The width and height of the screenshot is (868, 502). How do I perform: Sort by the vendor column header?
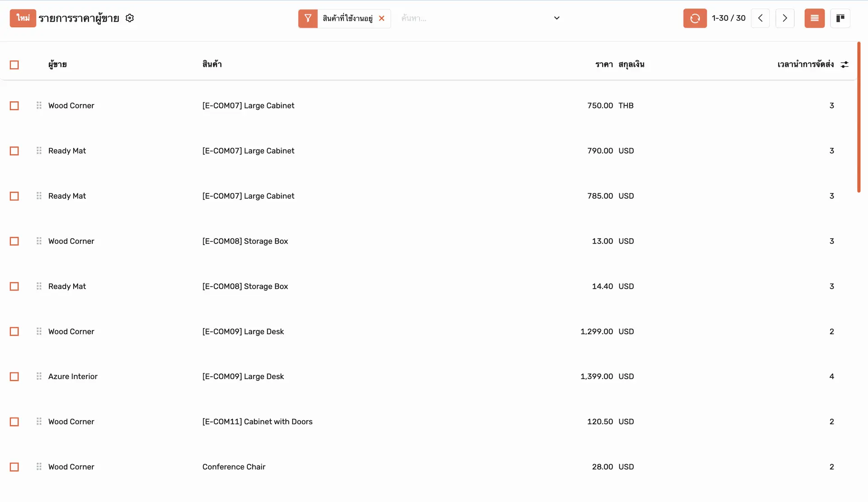click(x=57, y=64)
